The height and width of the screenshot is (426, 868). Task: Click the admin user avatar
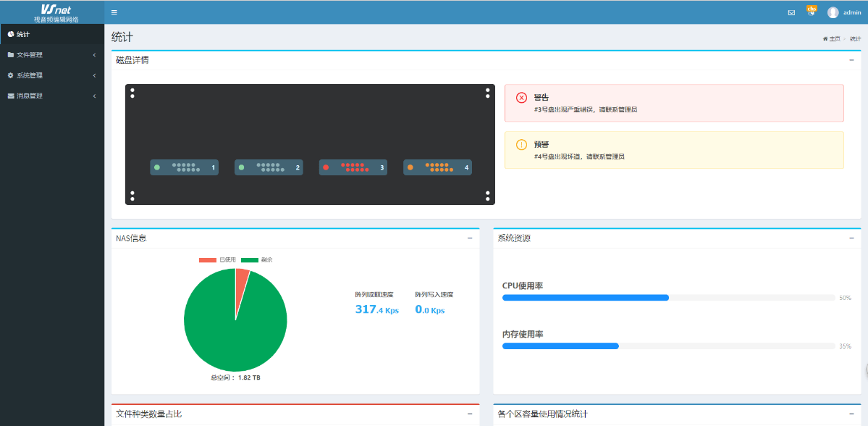[x=833, y=12]
